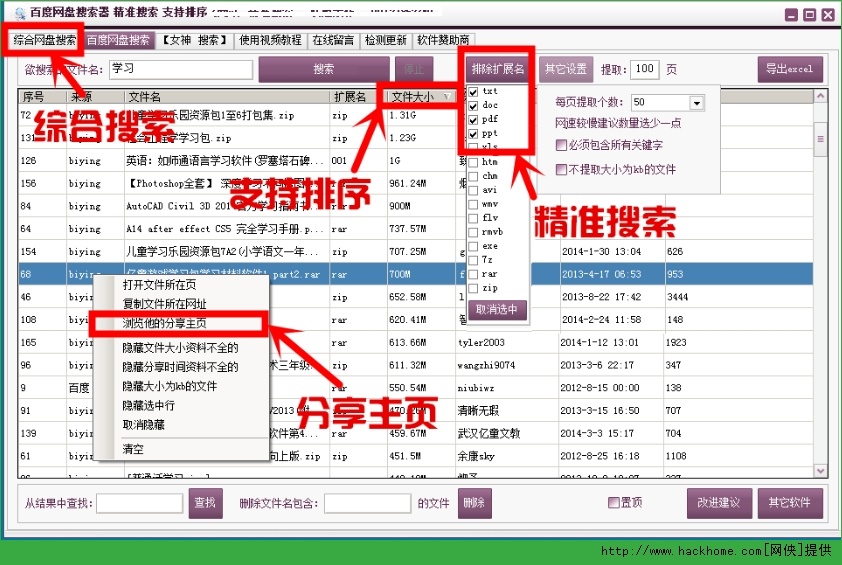This screenshot has width=842, height=565.
Task: Choose 隐藏选中行 from context menu
Action: (x=181, y=406)
